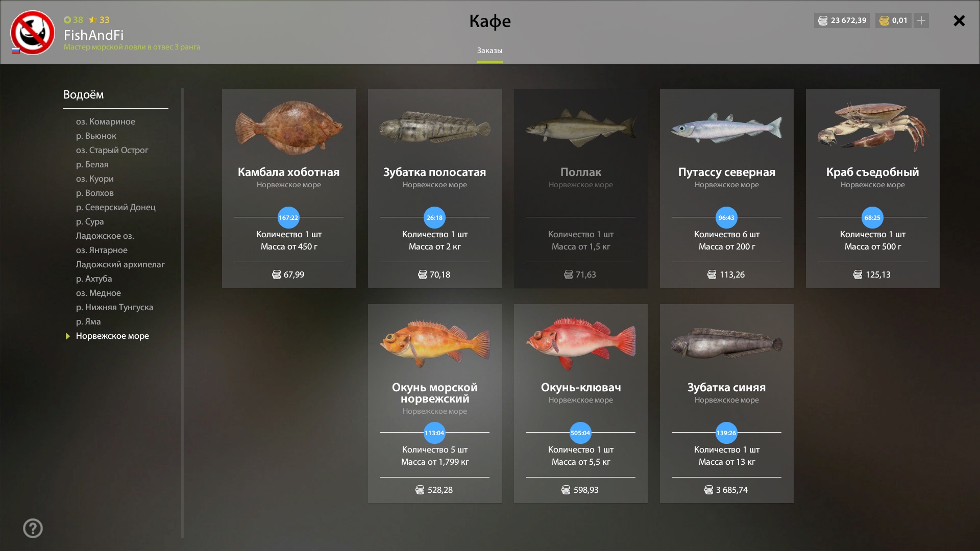980x551 pixels.
Task: Click the arrow marker beside Норвежское море
Action: point(67,336)
